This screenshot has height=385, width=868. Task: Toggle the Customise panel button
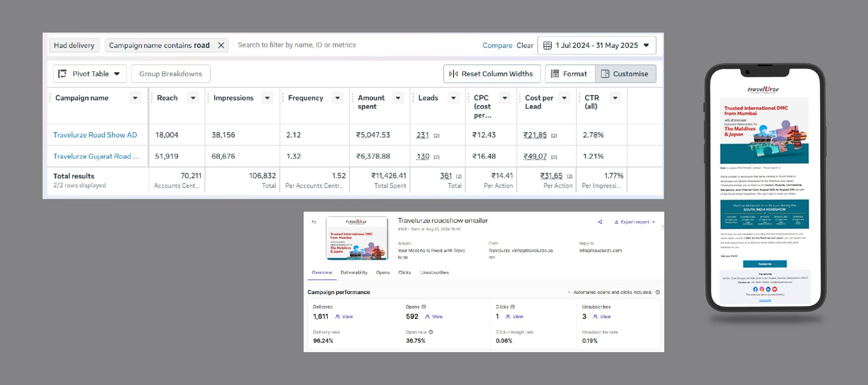click(x=625, y=74)
